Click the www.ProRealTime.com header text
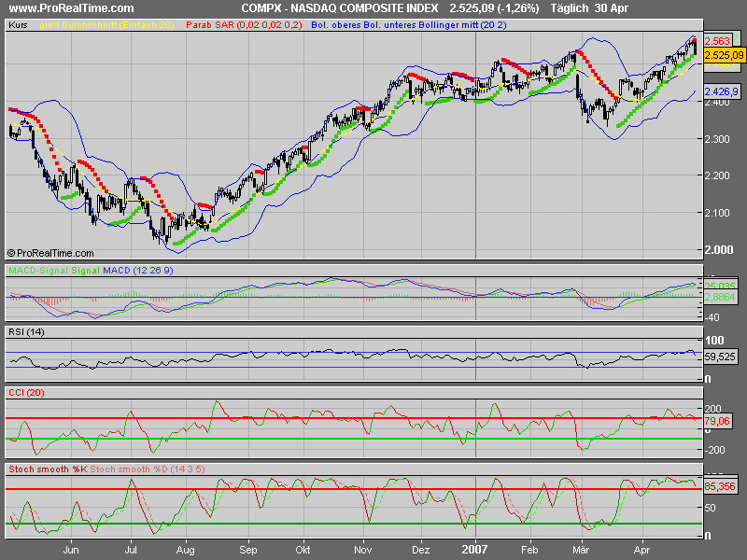This screenshot has height=560, width=747. point(72,8)
